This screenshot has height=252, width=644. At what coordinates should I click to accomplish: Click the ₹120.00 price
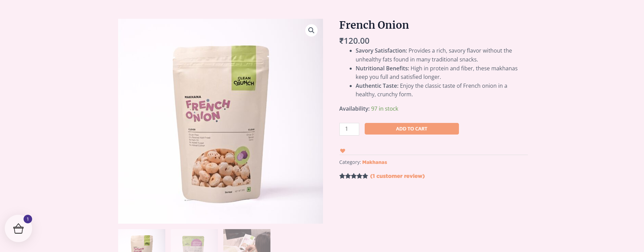[354, 41]
